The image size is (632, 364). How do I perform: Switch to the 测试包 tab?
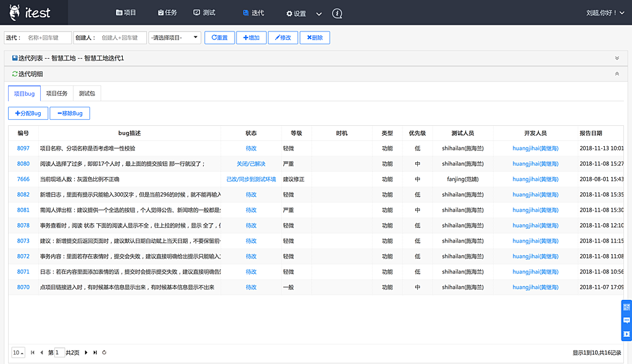(87, 94)
